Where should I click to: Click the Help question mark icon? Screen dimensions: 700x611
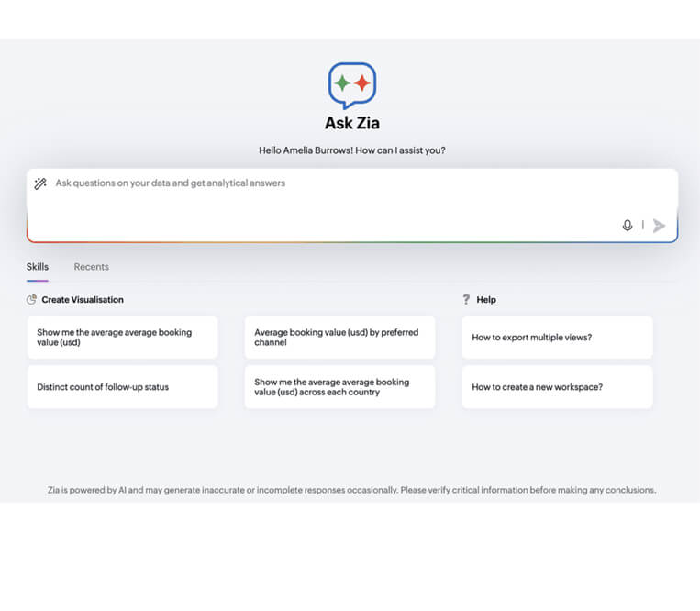[466, 299]
